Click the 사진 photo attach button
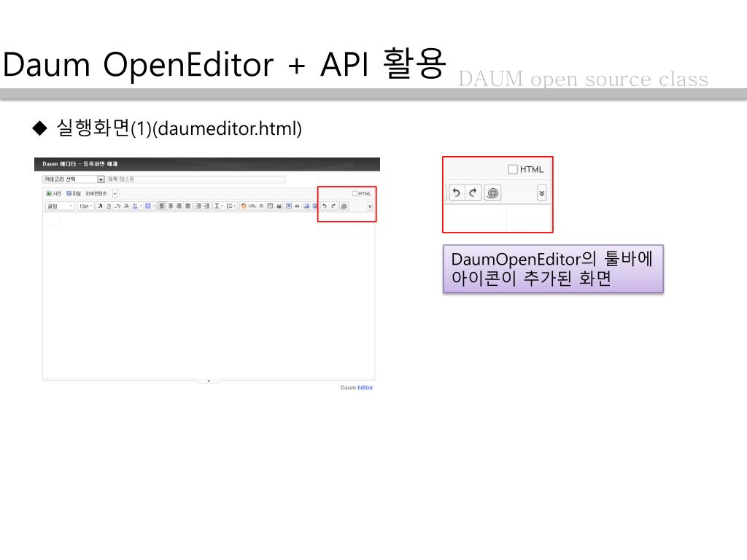Screen dimensions: 747x560 [x=53, y=194]
